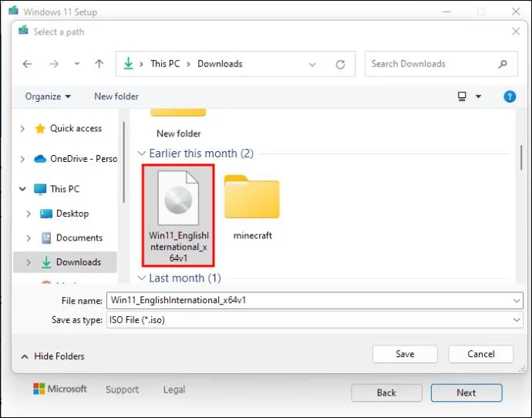Click the Select a path title icon
The image size is (532, 418).
click(23, 30)
